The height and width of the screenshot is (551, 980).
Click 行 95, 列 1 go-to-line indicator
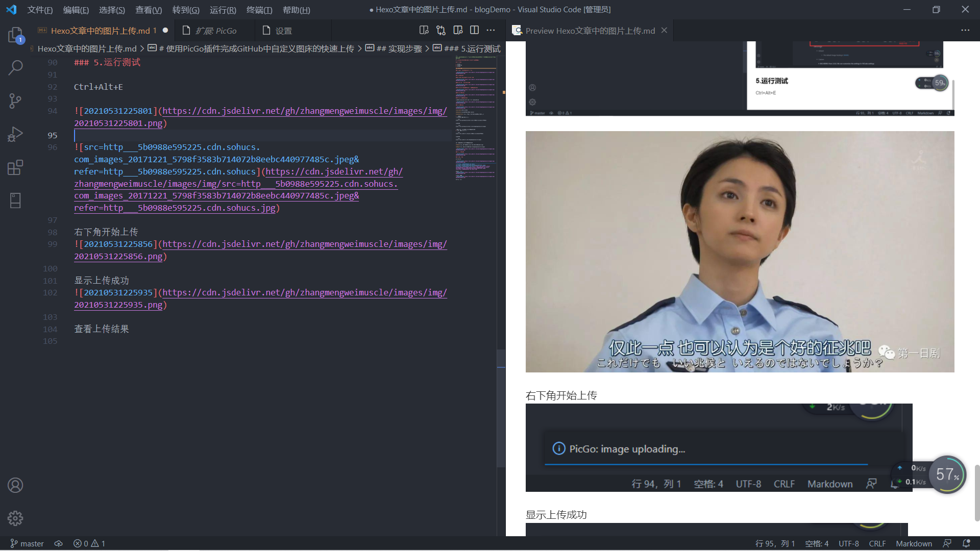tap(775, 543)
